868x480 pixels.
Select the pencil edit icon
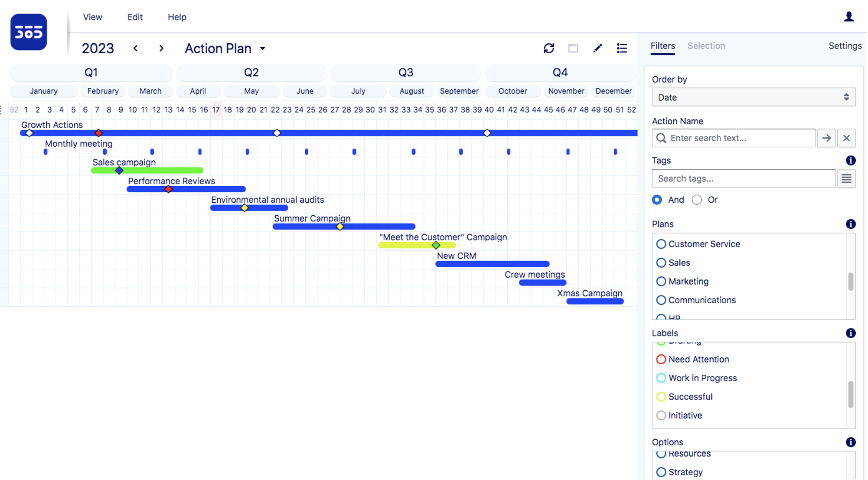tap(598, 48)
